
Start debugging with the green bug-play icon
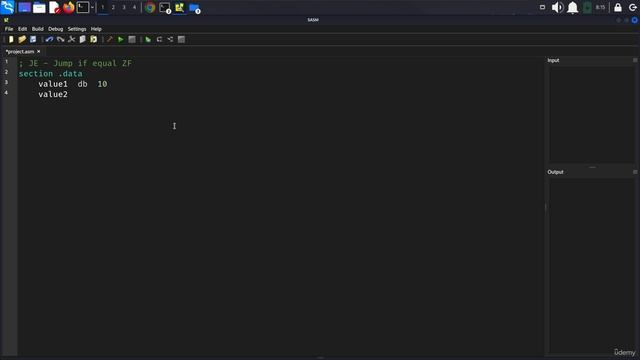(148, 39)
